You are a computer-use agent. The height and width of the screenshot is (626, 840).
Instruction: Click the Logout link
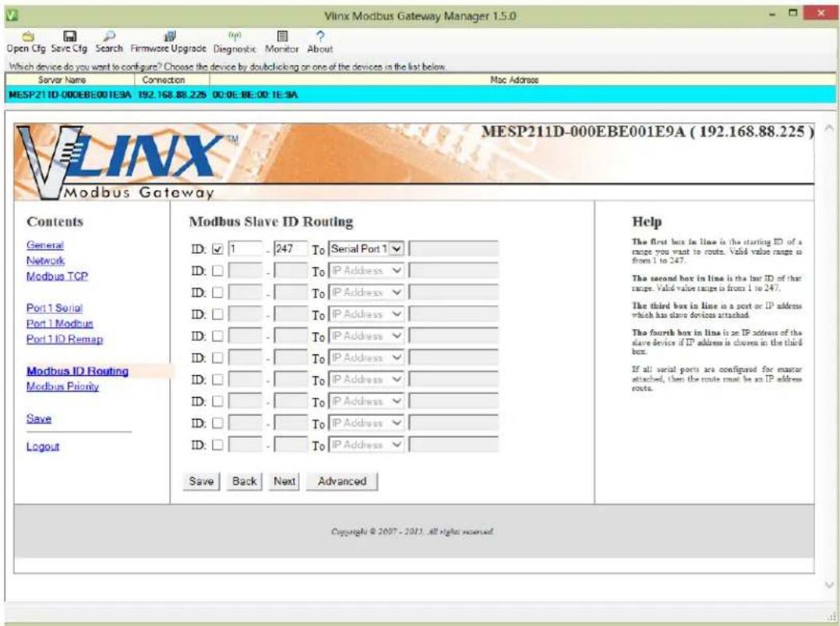tap(43, 446)
